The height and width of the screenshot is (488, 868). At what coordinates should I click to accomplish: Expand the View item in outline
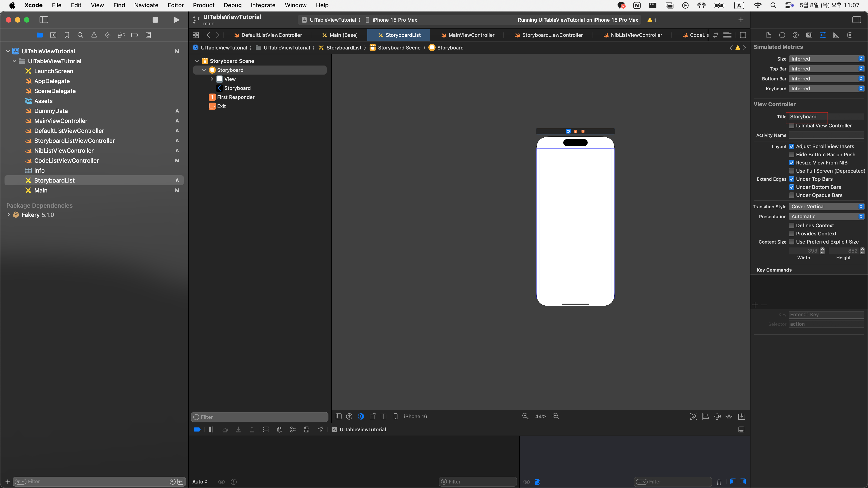[x=212, y=79]
